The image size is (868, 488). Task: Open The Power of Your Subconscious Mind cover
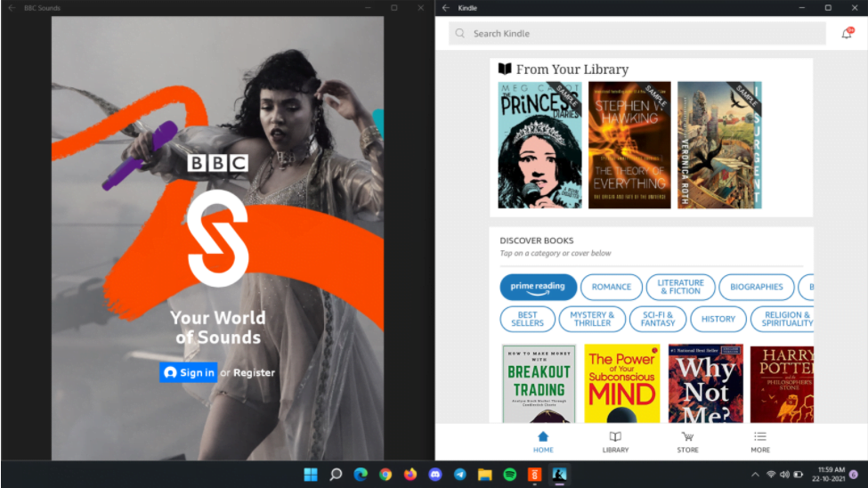coord(621,384)
